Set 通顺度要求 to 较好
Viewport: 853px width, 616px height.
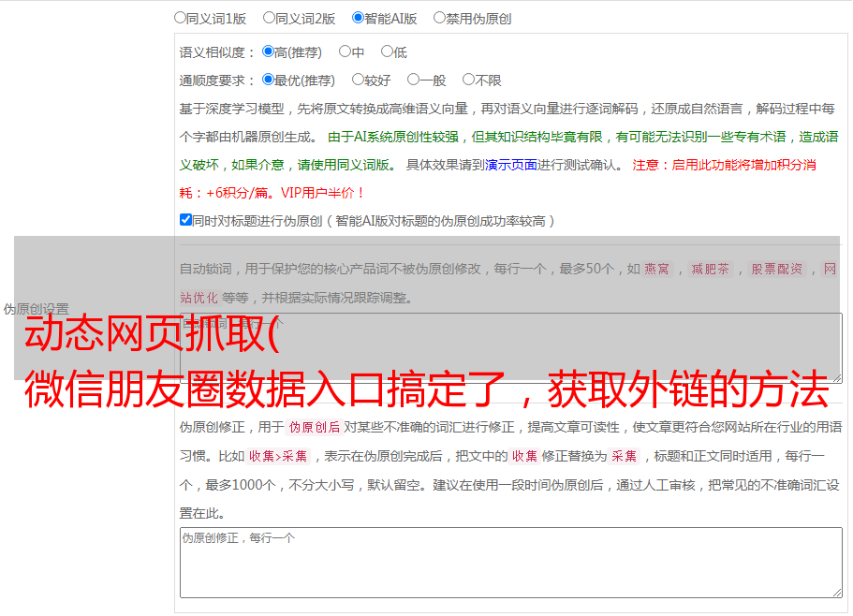click(x=358, y=81)
